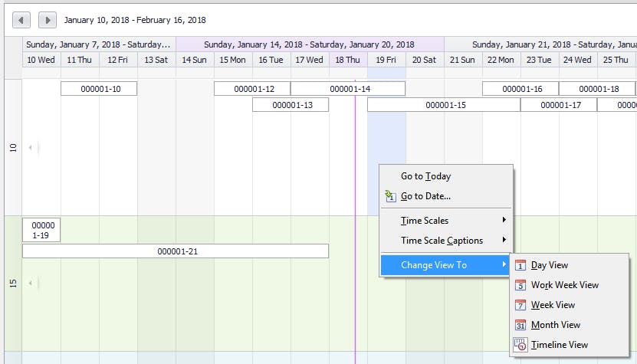Click the small previous-appointment arrow in resource 15
The image size is (637, 364).
point(31,283)
